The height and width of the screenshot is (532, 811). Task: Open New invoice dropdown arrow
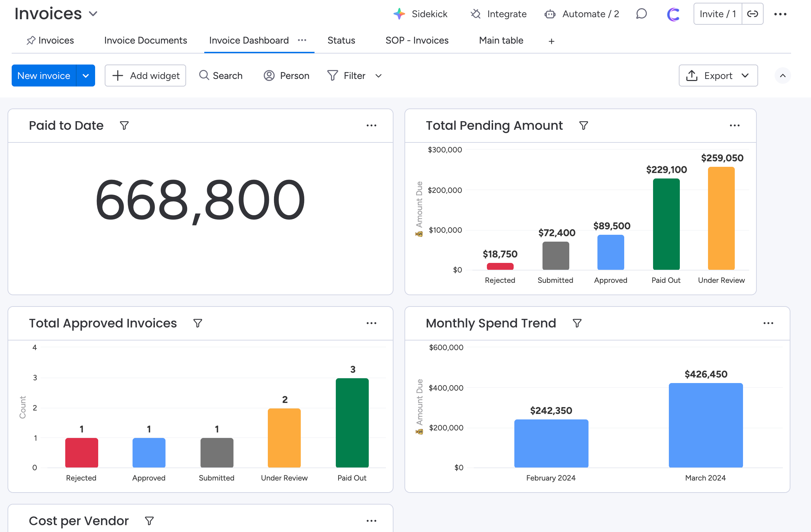pos(86,76)
